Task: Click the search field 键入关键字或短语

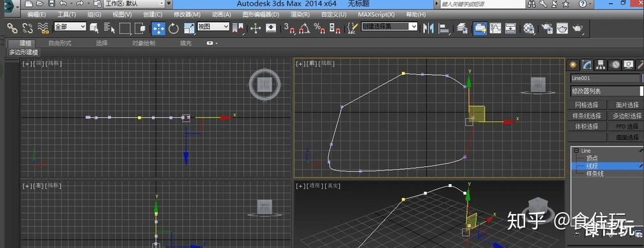Action: pyautogui.click(x=483, y=4)
